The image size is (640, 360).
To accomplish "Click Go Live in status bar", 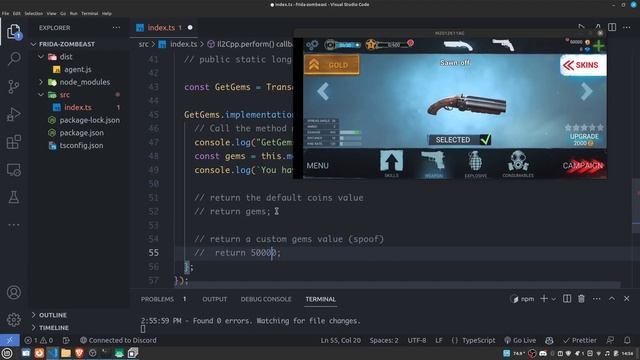I will click(x=520, y=340).
